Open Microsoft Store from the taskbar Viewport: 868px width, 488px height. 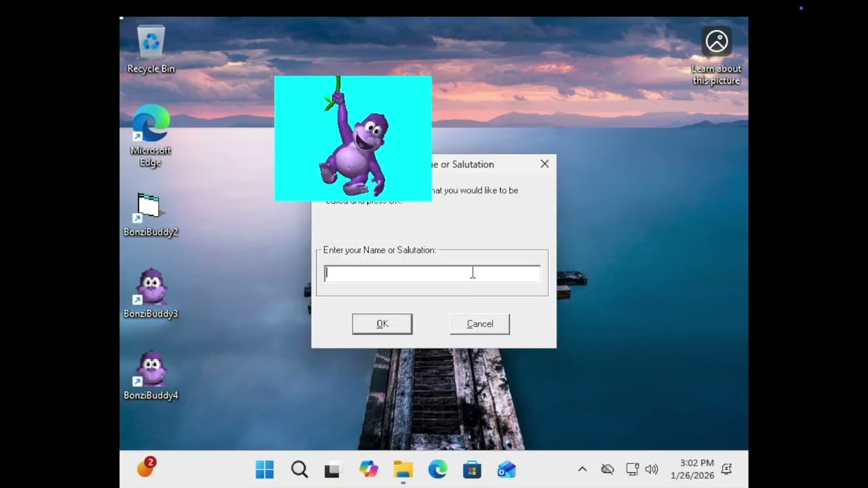click(472, 469)
